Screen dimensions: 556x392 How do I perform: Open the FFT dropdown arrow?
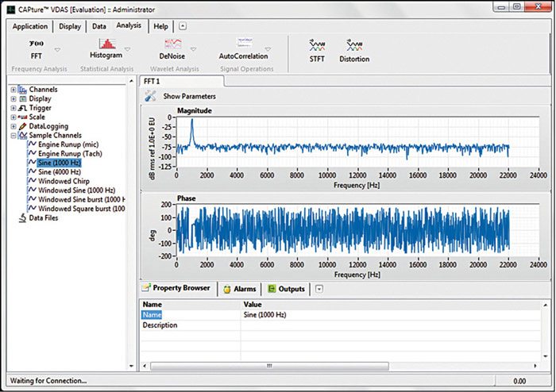tap(57, 49)
